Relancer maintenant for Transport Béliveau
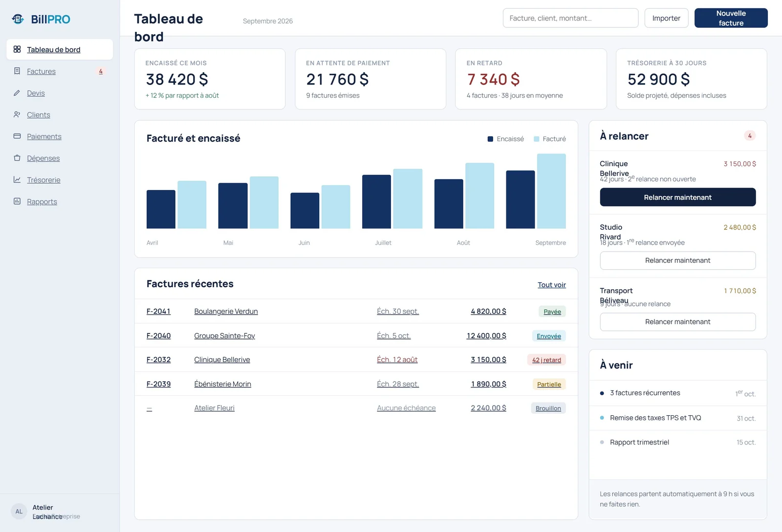 click(677, 322)
